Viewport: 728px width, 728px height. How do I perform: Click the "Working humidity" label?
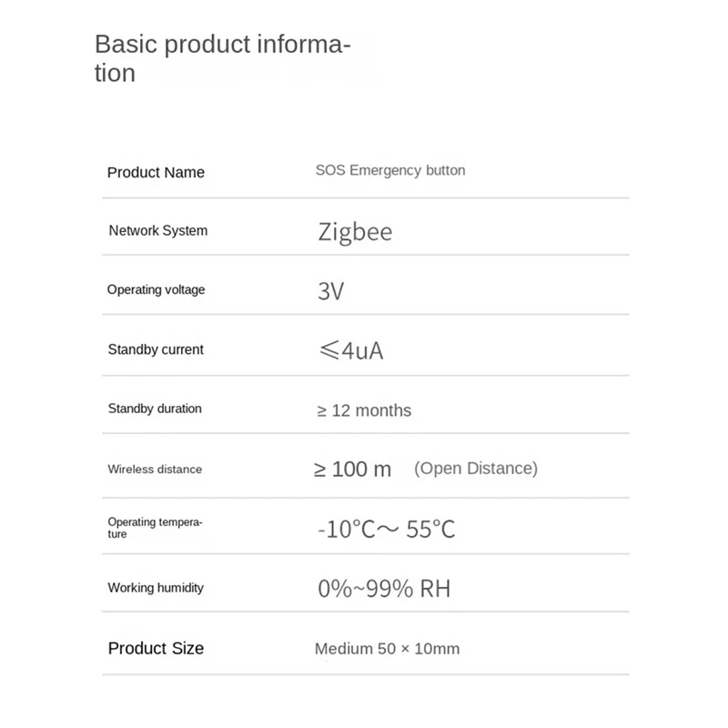click(156, 588)
